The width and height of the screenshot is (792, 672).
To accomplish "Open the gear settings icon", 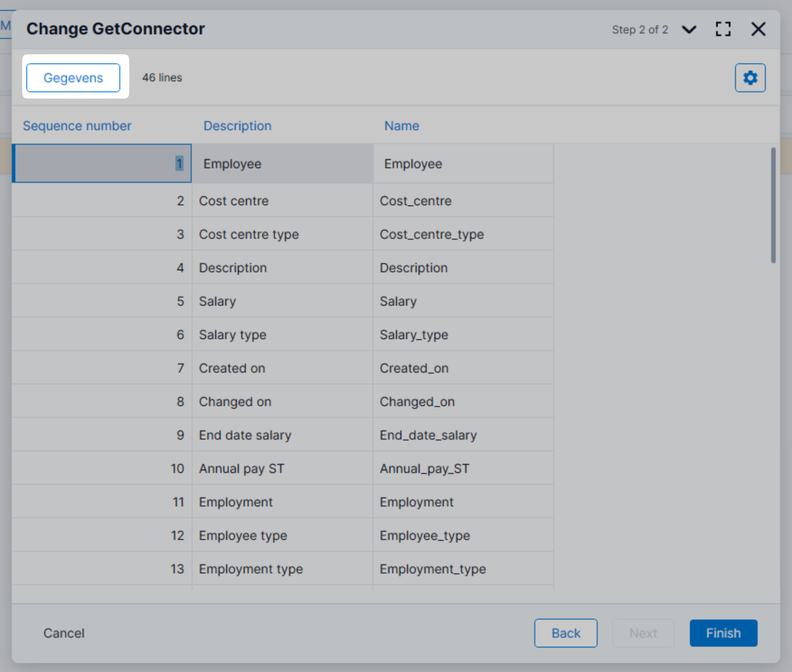I will pyautogui.click(x=750, y=78).
